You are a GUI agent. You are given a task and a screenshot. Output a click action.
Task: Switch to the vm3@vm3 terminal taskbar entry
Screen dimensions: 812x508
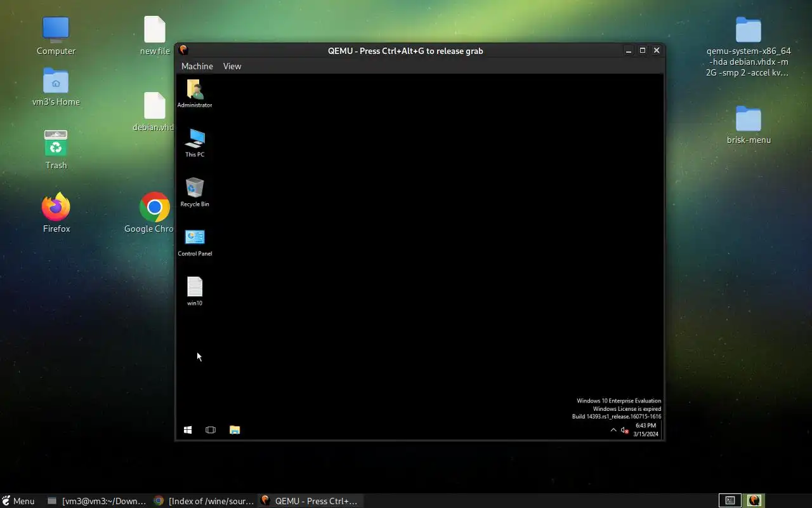click(x=97, y=501)
